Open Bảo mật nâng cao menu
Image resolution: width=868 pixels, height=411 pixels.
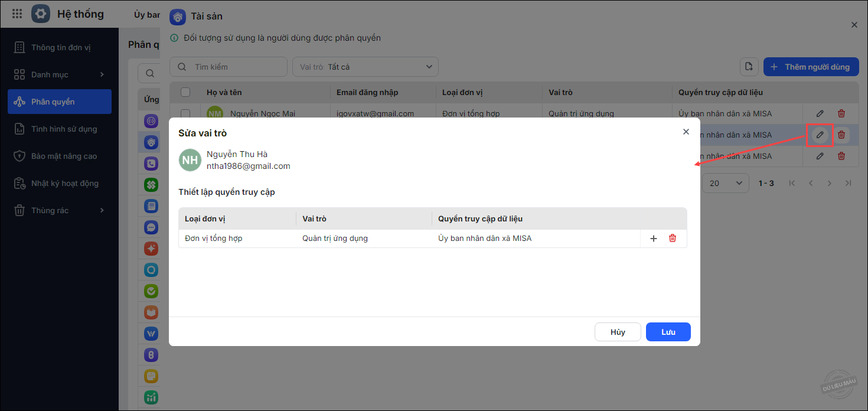pos(60,156)
